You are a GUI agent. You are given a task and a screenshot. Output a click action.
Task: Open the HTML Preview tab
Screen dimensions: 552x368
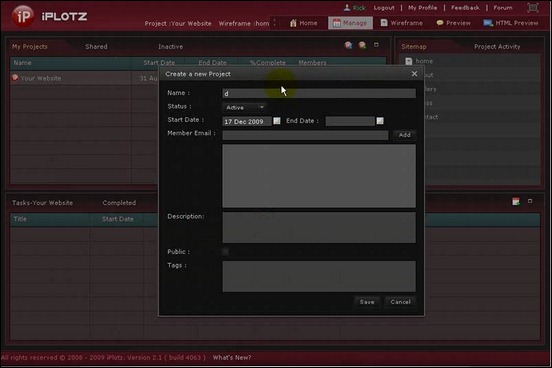[x=510, y=23]
